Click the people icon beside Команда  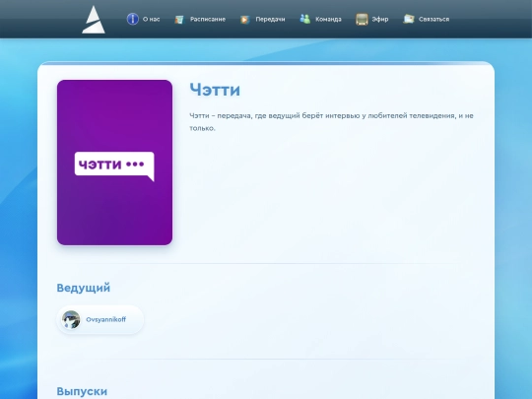click(x=305, y=19)
